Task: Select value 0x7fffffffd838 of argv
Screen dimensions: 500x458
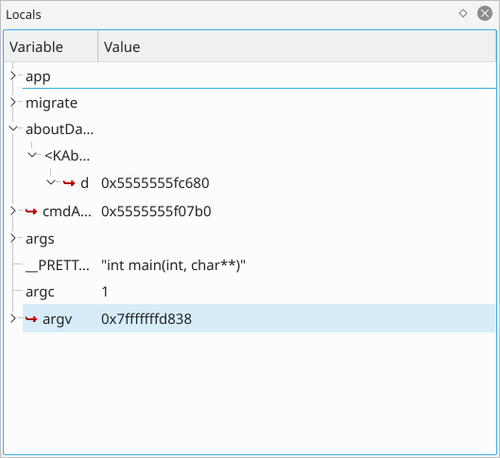Action: tap(146, 319)
